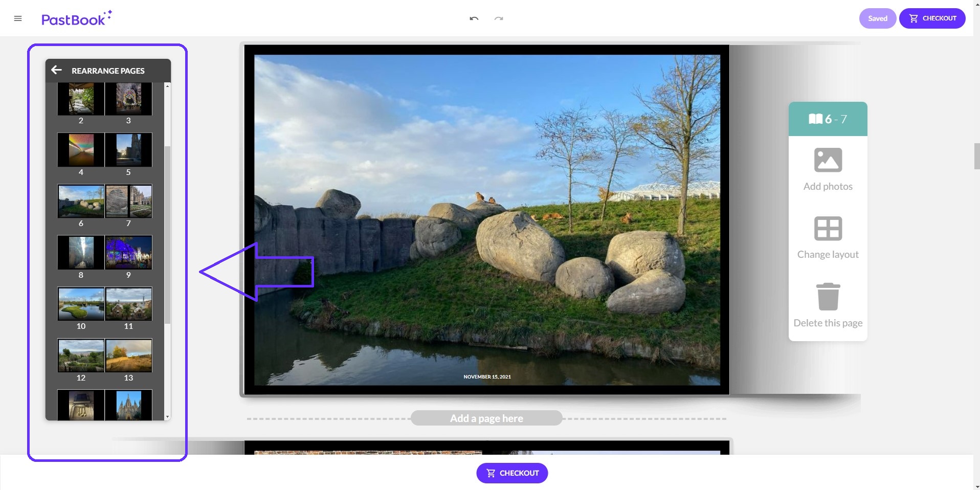Image resolution: width=980 pixels, height=490 pixels.
Task: Click the main rocks photo on page 6
Action: (487, 220)
